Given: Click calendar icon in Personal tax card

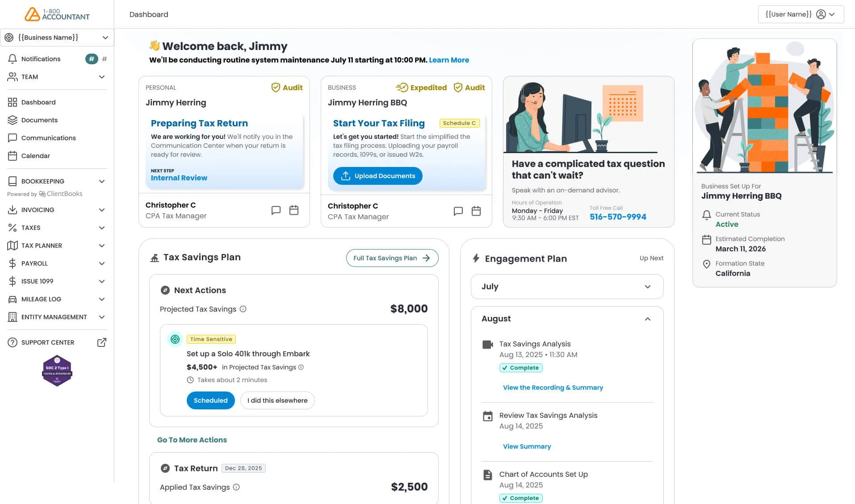Looking at the screenshot, I should pyautogui.click(x=294, y=210).
